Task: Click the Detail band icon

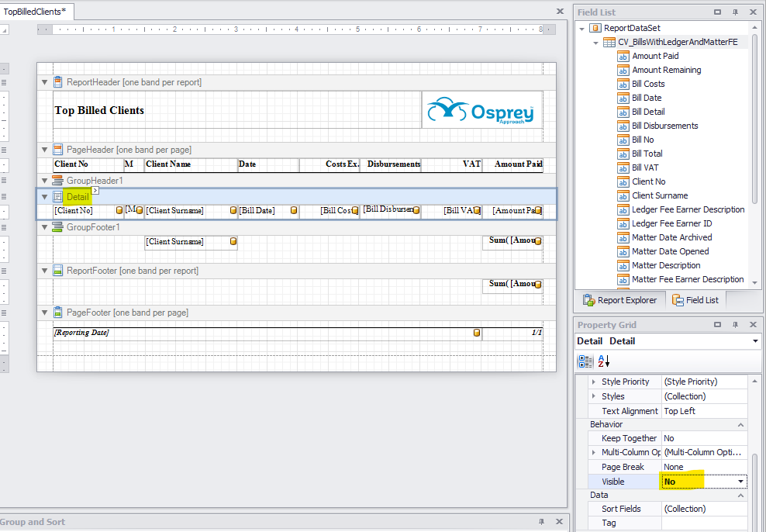Action: pyautogui.click(x=57, y=197)
